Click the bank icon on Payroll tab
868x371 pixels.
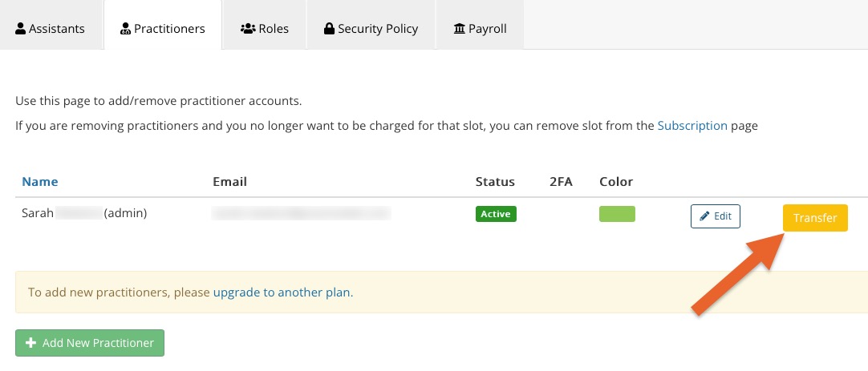click(460, 28)
